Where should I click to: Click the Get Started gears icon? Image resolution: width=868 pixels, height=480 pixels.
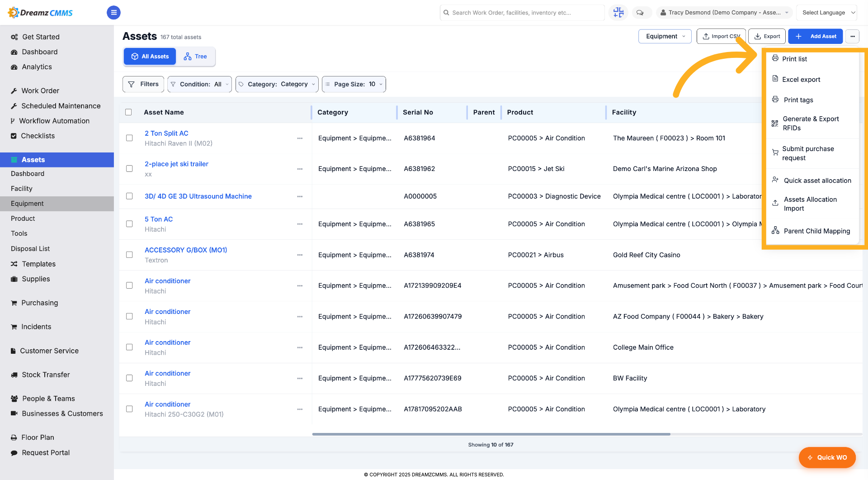(14, 37)
